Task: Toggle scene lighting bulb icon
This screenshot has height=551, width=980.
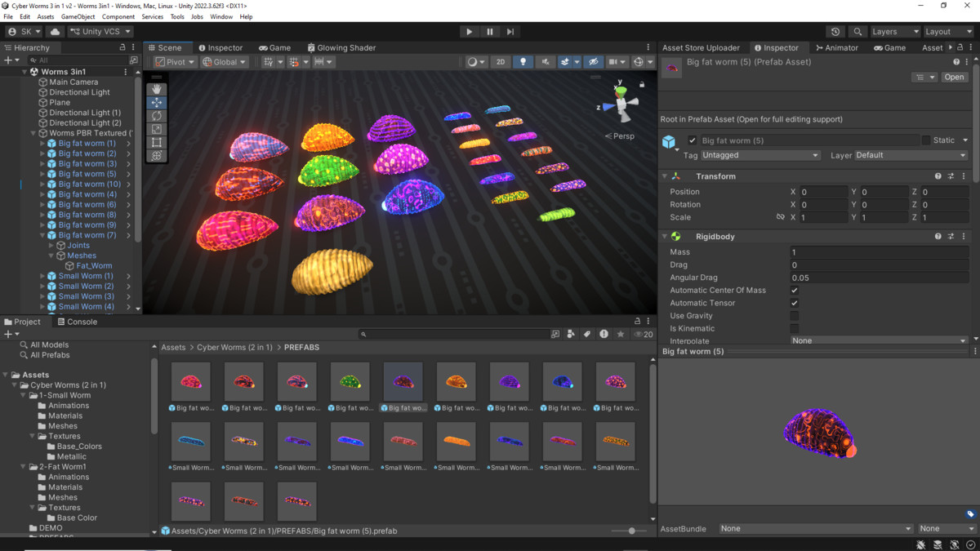Action: 523,62
